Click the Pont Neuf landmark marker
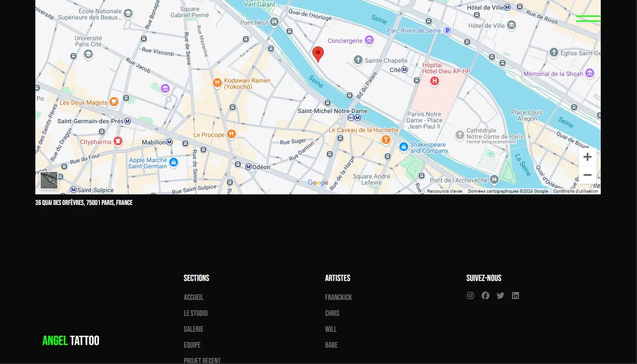The image size is (637, 364). pos(274,22)
